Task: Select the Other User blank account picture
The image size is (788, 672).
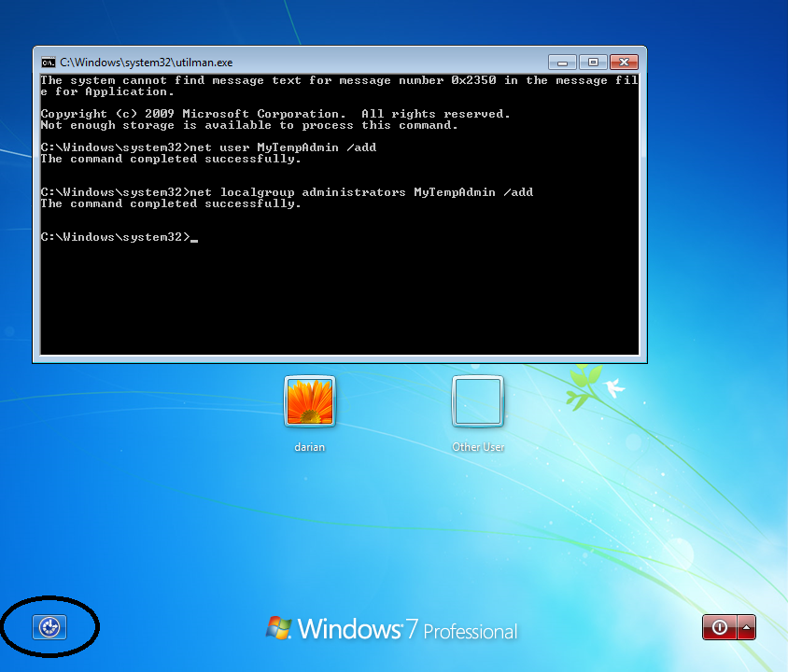Action: tap(478, 401)
